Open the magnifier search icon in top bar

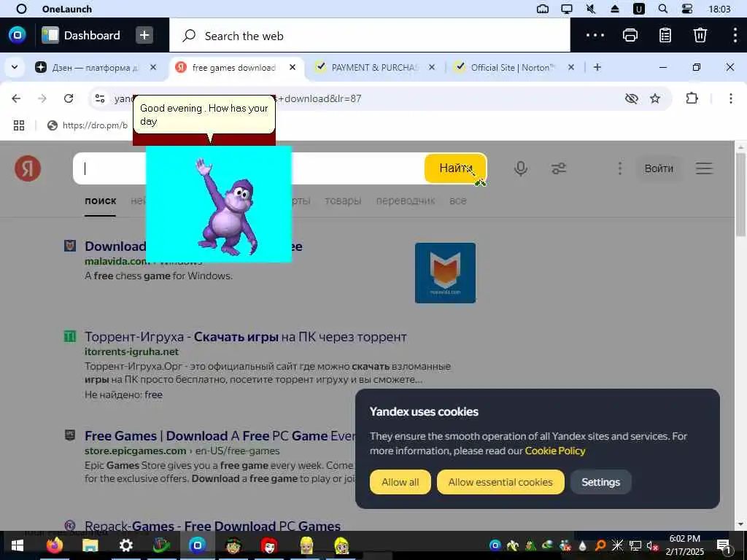point(662,9)
